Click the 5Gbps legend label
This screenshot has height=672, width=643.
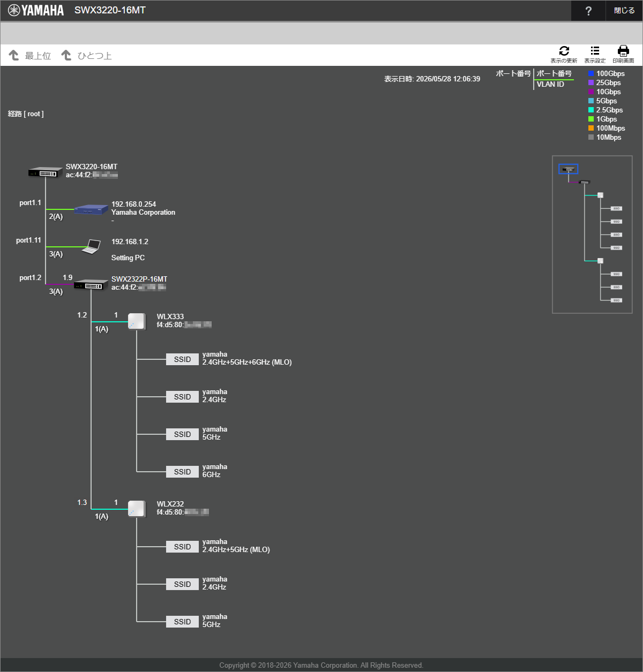(607, 101)
